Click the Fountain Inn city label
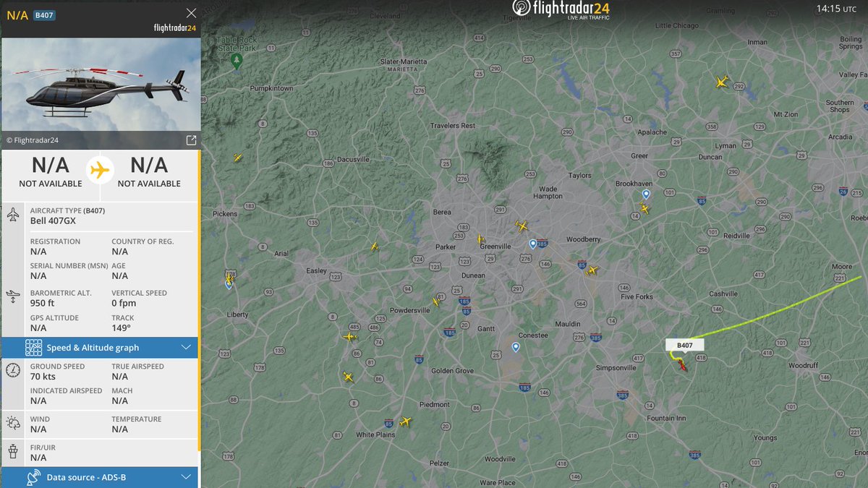 point(666,419)
